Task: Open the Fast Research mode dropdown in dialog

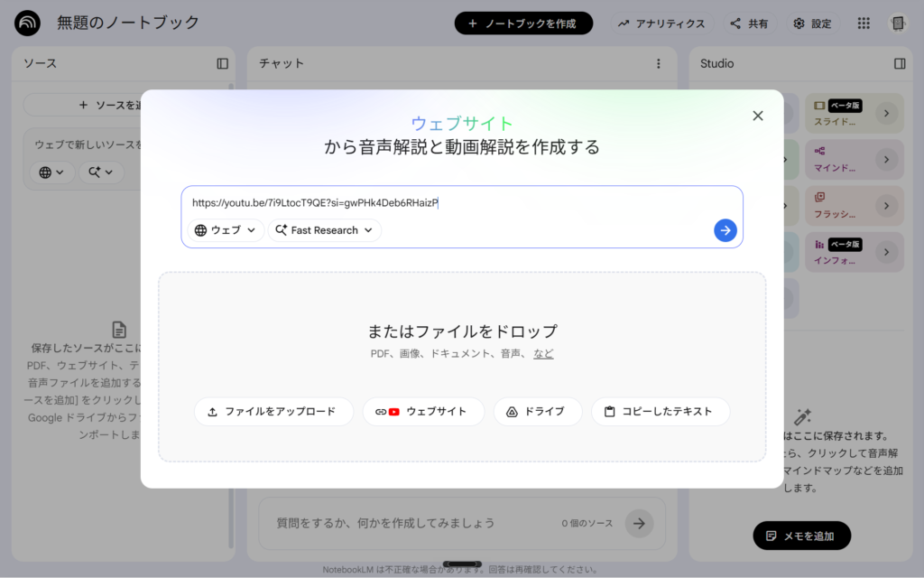Action: (324, 230)
